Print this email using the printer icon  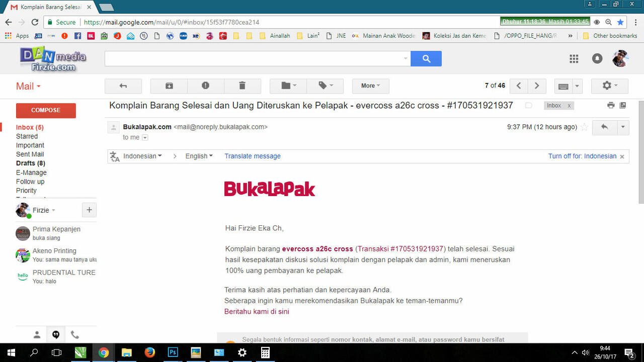pyautogui.click(x=611, y=106)
